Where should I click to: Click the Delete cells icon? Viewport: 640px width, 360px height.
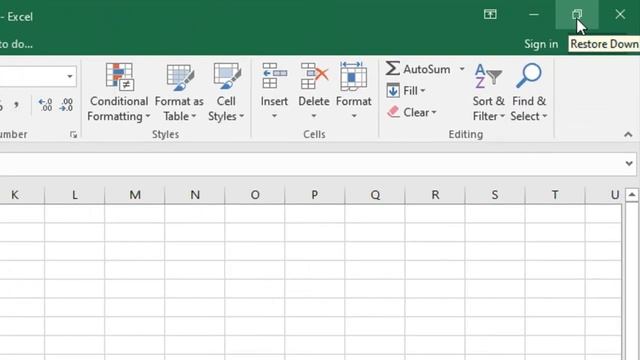[x=314, y=76]
